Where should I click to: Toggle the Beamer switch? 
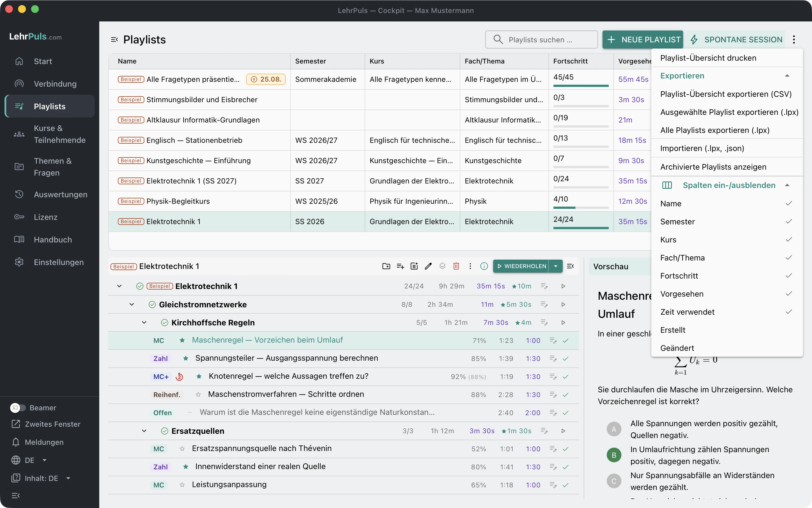[18, 408]
